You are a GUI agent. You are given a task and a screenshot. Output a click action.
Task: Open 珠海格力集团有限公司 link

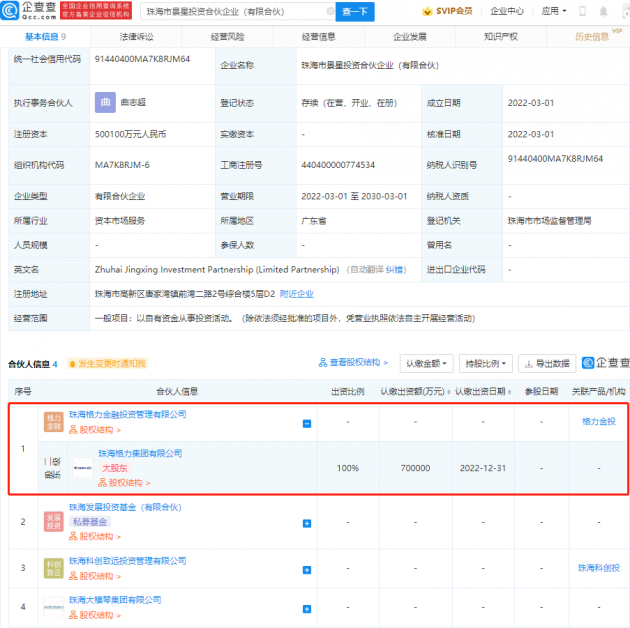[140, 454]
